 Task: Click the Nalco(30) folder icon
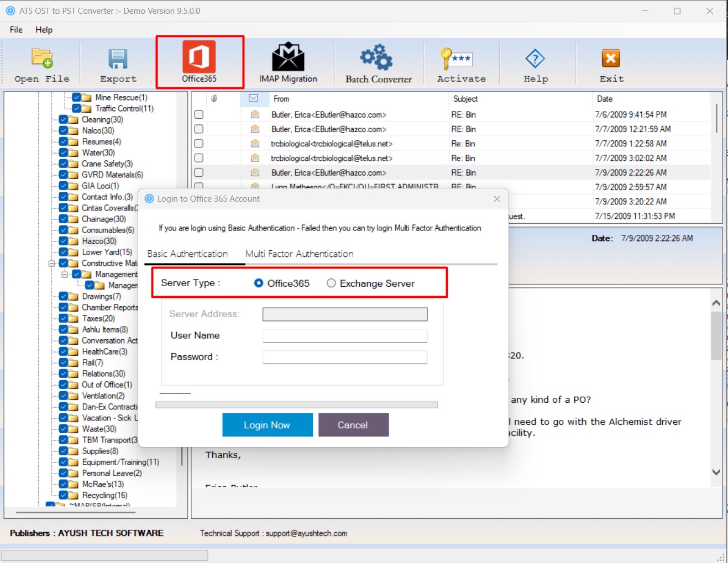pyautogui.click(x=73, y=130)
